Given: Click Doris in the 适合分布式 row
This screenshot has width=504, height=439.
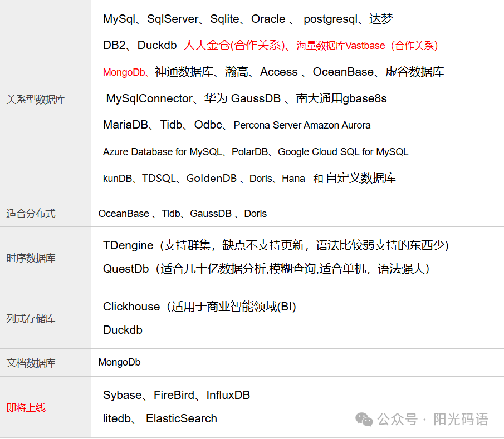Looking at the screenshot, I should tap(256, 214).
